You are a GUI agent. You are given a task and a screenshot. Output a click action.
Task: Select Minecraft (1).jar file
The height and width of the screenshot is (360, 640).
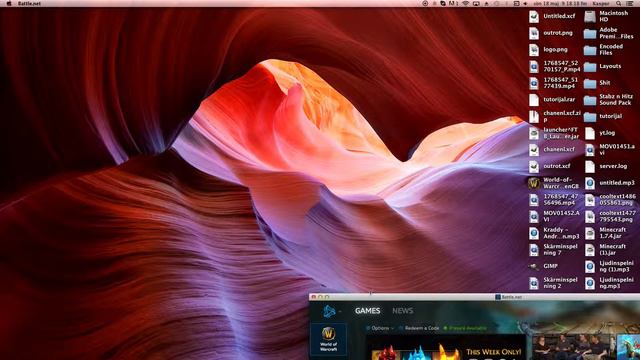point(605,250)
